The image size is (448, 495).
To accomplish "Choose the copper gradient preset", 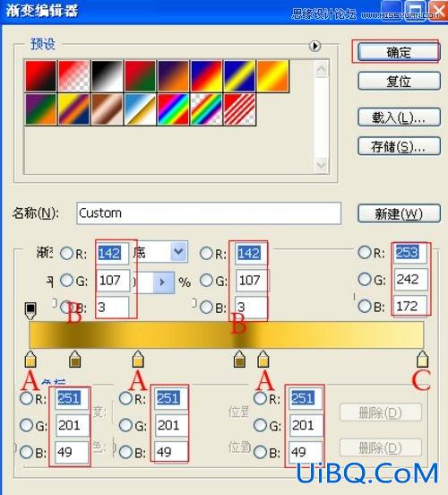I will (x=107, y=109).
